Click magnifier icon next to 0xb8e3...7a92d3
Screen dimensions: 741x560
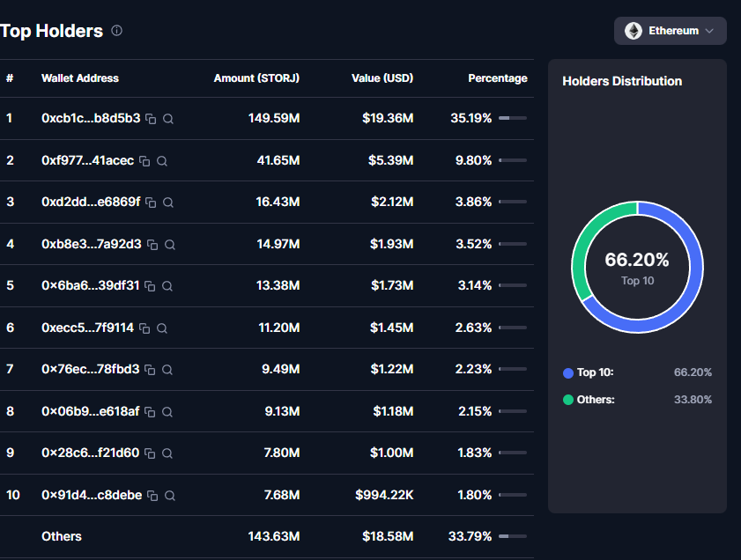point(170,245)
